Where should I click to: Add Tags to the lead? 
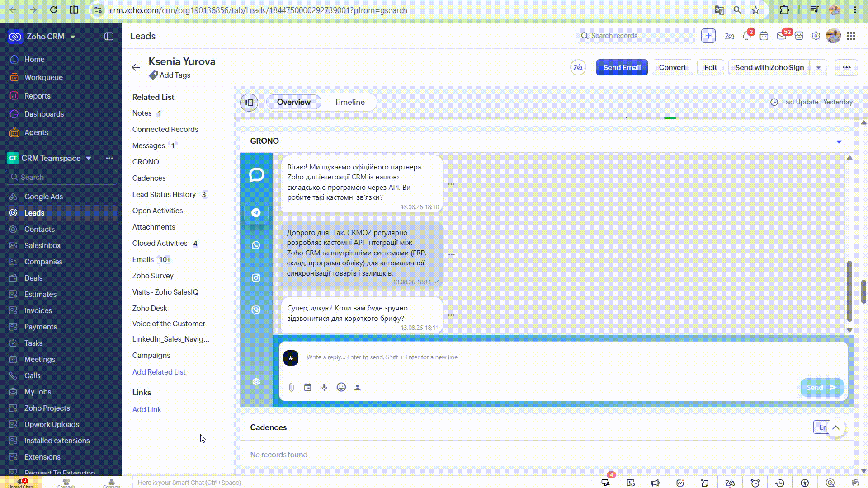pyautogui.click(x=170, y=75)
